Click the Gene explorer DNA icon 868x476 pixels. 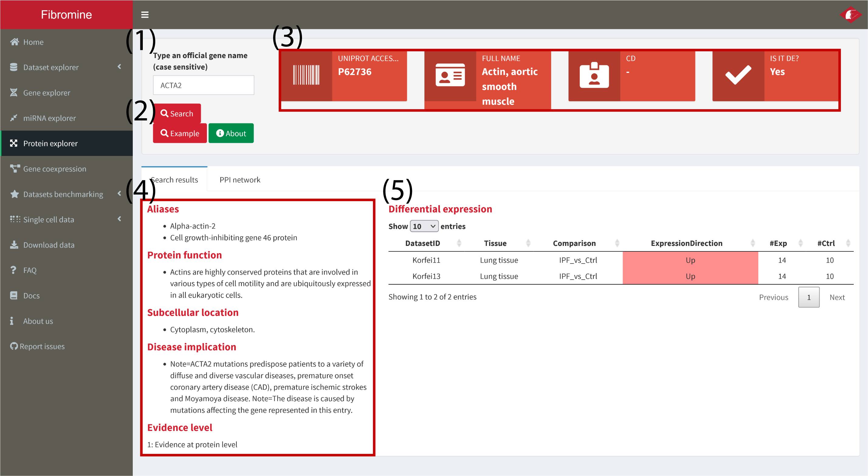[14, 92]
